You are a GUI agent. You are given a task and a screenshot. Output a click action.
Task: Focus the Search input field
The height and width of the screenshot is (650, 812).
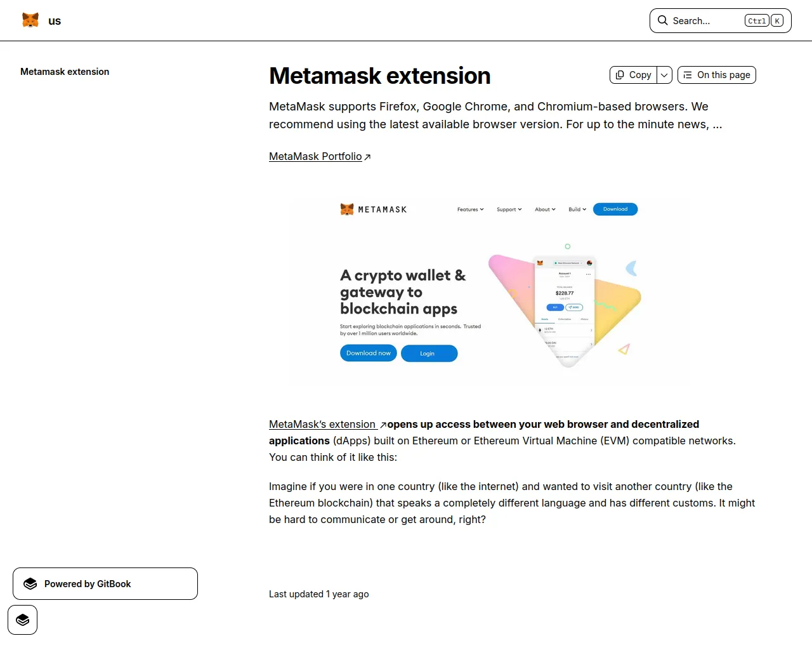click(721, 20)
